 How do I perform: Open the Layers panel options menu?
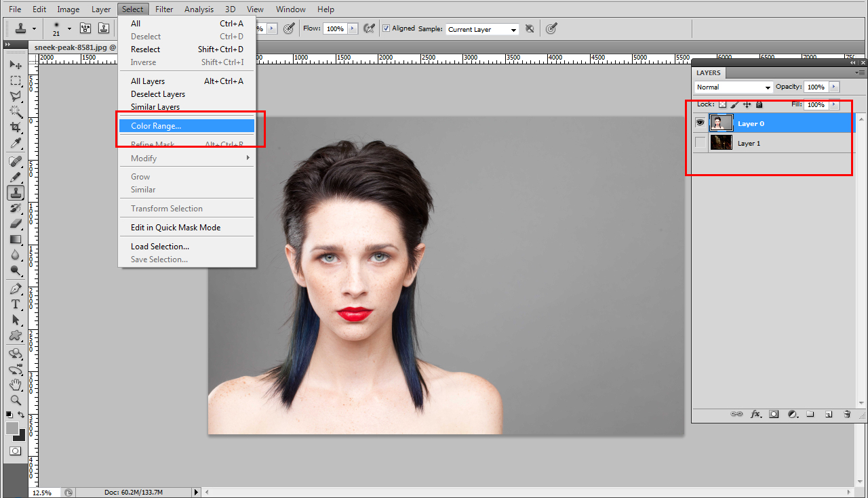coord(860,72)
